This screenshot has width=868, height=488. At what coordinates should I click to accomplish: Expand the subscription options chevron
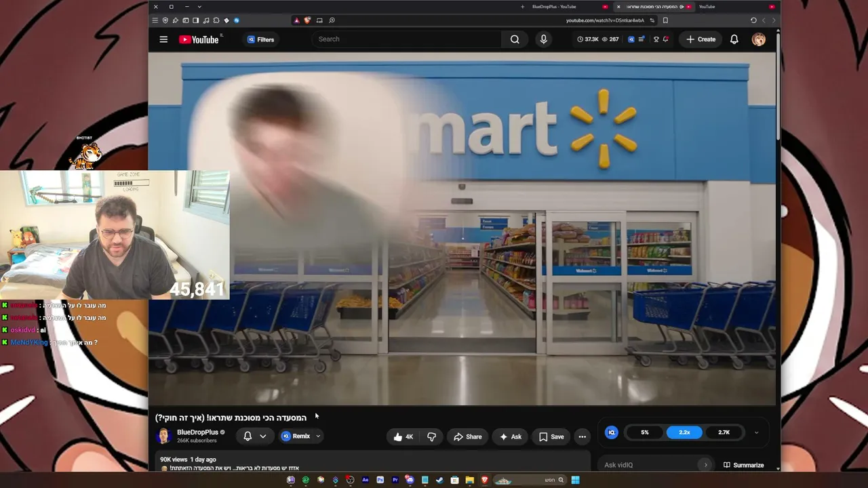point(263,436)
